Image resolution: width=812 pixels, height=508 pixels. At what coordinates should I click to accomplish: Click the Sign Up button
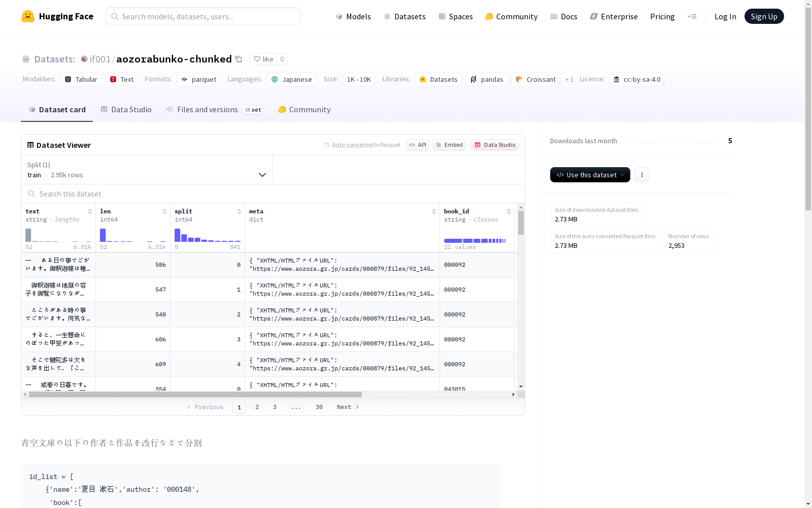764,16
